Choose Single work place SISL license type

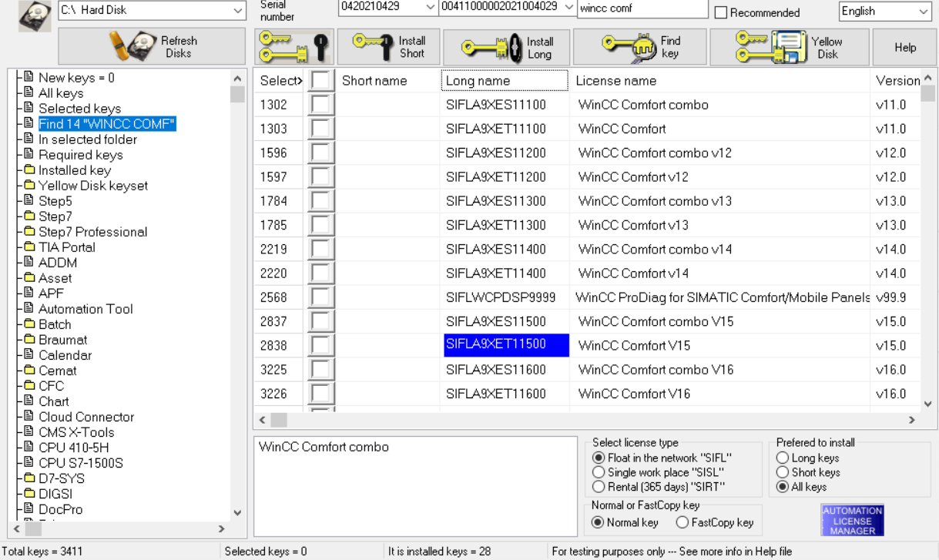click(x=599, y=472)
